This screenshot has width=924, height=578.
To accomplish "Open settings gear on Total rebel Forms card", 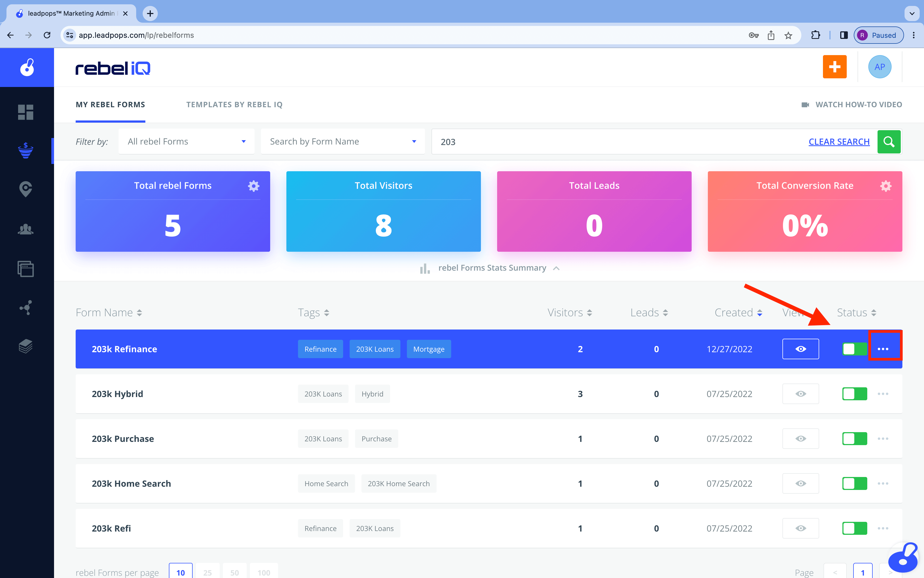I will pyautogui.click(x=253, y=186).
